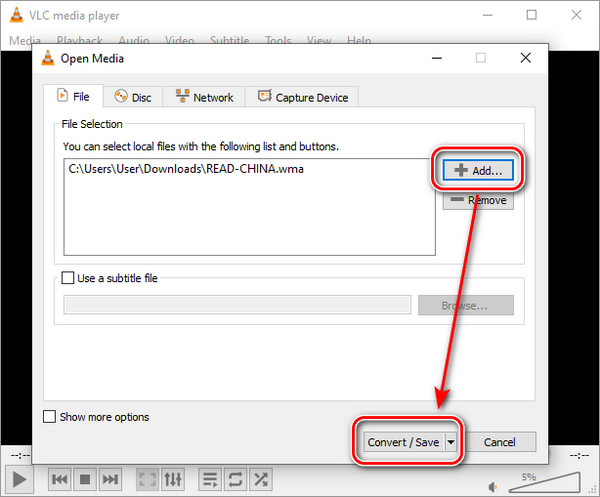Cancel the Open Media dialog
600x497 pixels.
[x=500, y=442]
